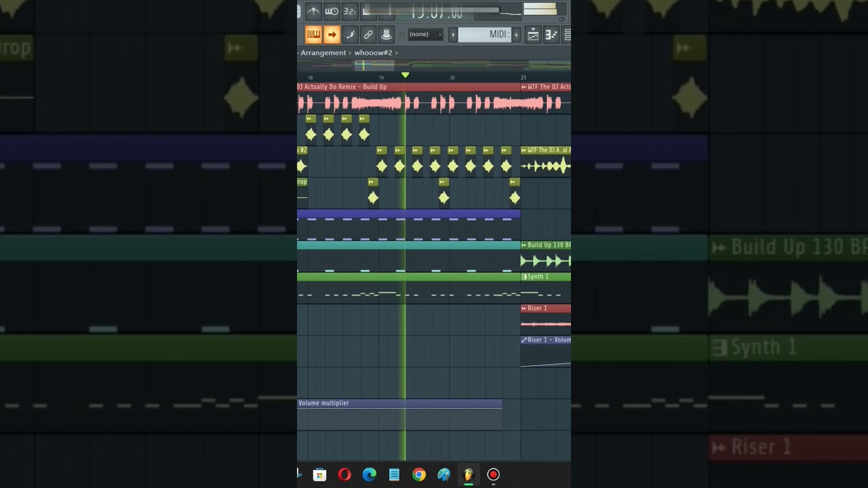Screen dimensions: 868x488
Task: Click the knob tweak icon
Action: [386, 34]
